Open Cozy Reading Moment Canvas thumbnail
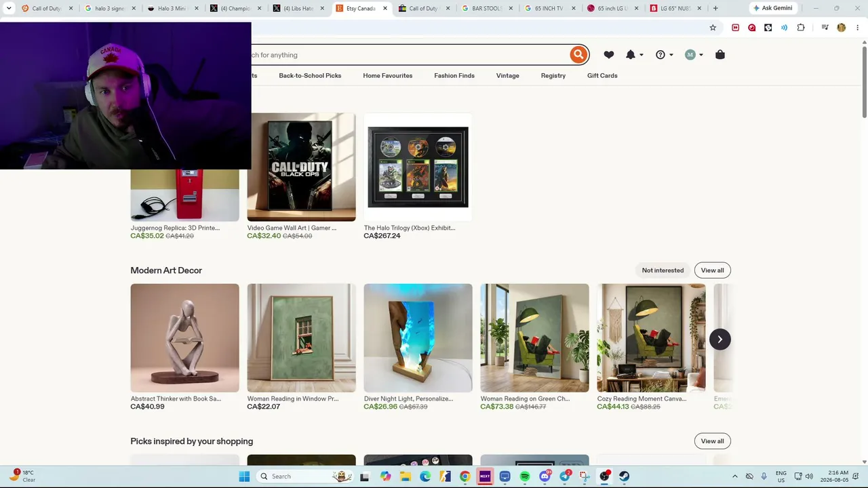868x488 pixels. click(x=652, y=338)
